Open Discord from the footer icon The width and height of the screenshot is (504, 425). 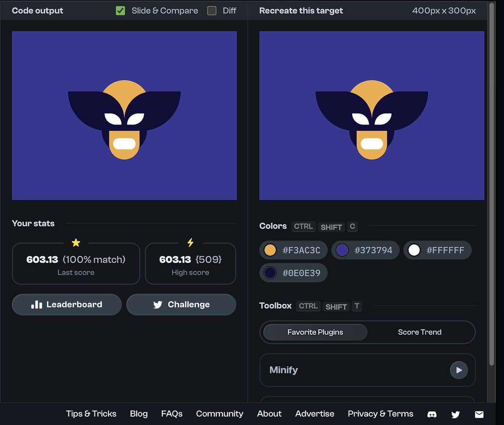pyautogui.click(x=432, y=414)
